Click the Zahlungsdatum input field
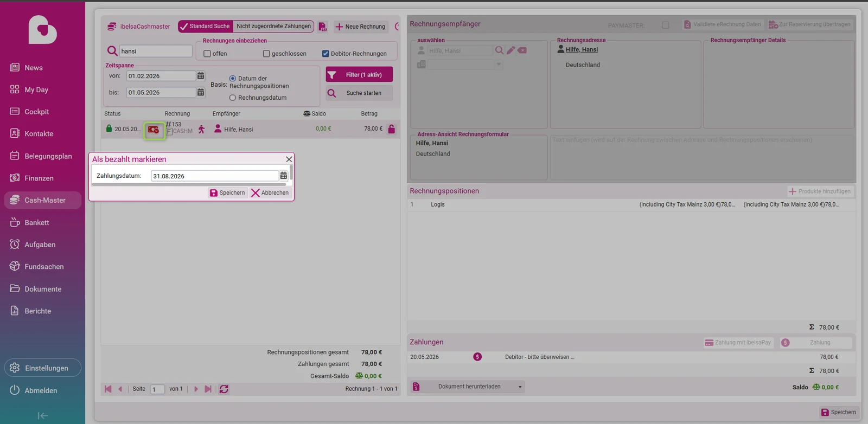 pos(215,176)
